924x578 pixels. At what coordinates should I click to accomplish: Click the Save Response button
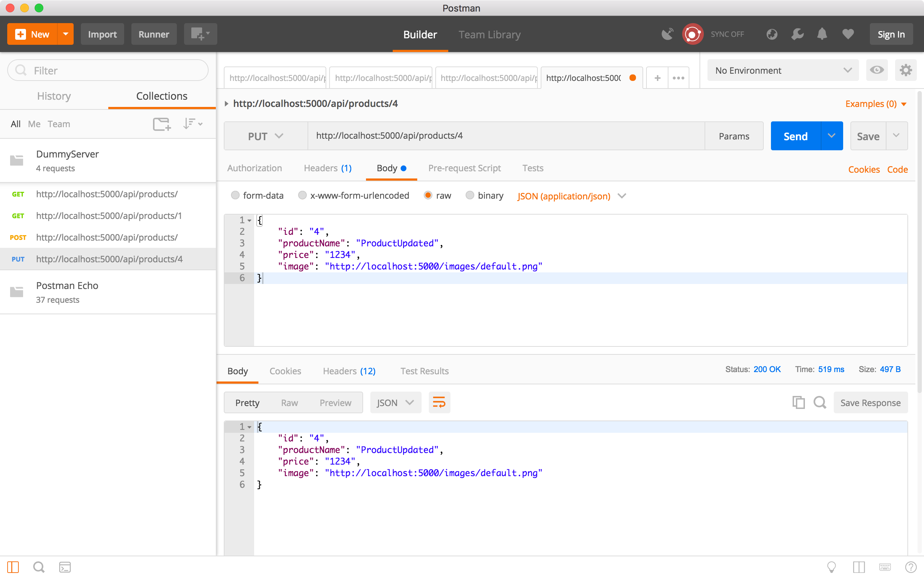(x=871, y=402)
